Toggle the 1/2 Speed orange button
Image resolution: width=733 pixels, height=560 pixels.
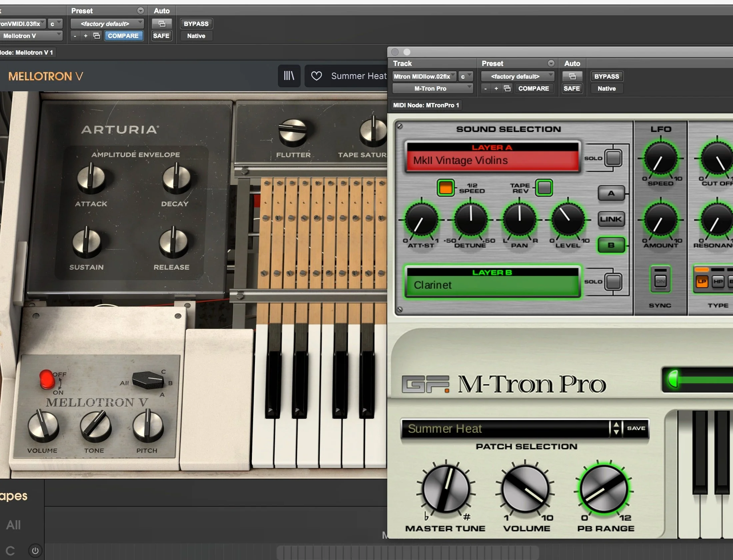point(445,188)
